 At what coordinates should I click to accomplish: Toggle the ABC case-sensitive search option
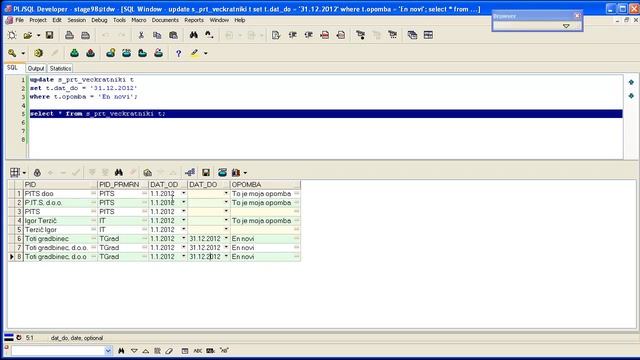(198, 351)
